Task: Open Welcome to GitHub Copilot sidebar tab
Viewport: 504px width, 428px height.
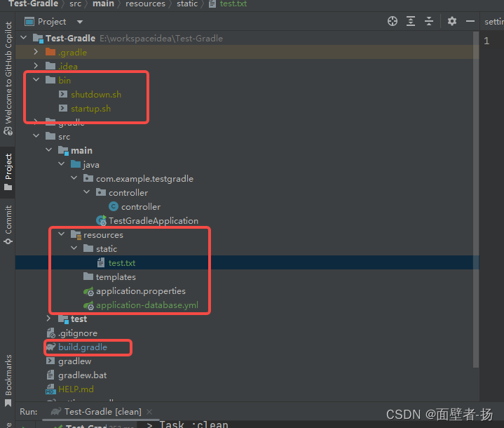Action: 8,77
